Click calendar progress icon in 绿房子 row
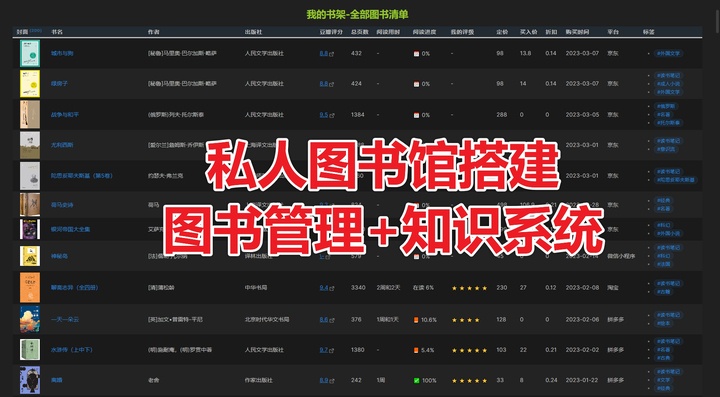The height and width of the screenshot is (397, 720). click(x=416, y=84)
